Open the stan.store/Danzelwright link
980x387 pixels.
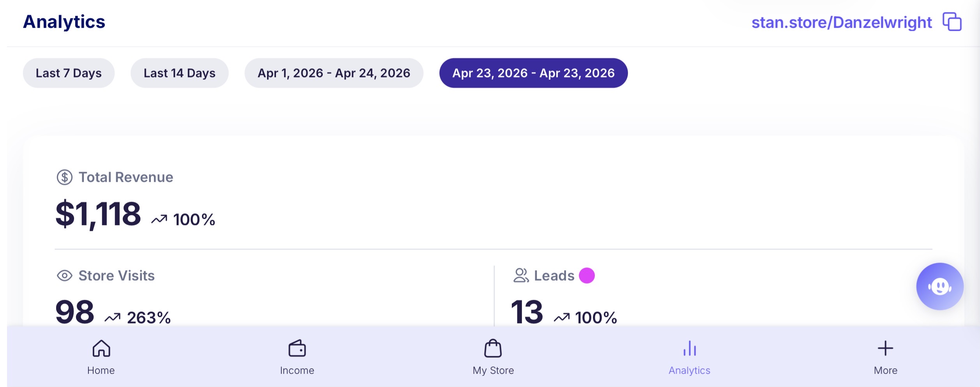tap(842, 22)
